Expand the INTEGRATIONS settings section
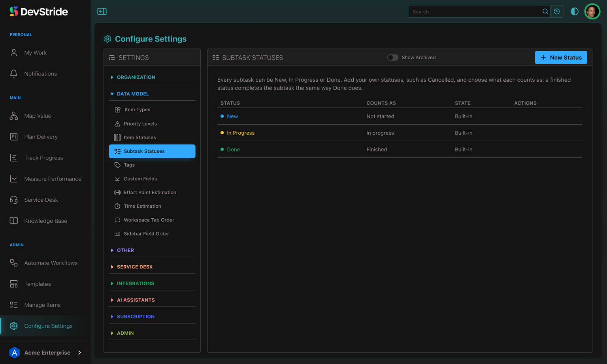This screenshot has width=607, height=364. click(x=152, y=283)
